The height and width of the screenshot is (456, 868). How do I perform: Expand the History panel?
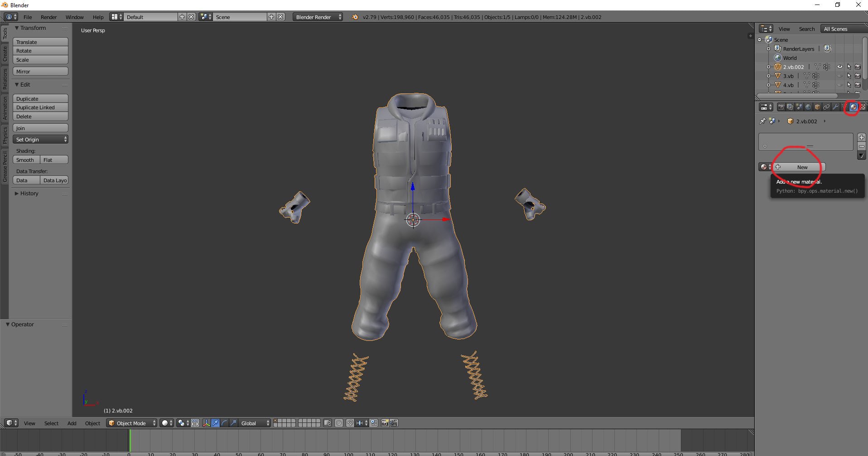click(29, 194)
